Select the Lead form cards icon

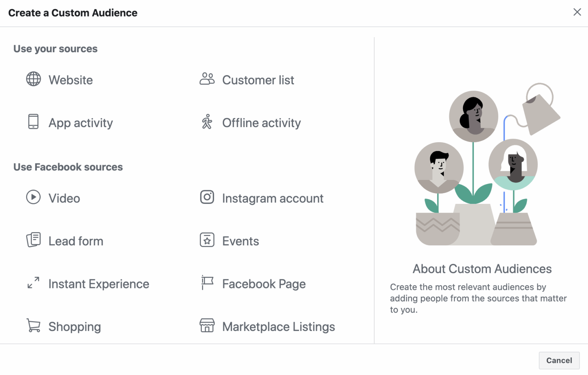(x=34, y=240)
